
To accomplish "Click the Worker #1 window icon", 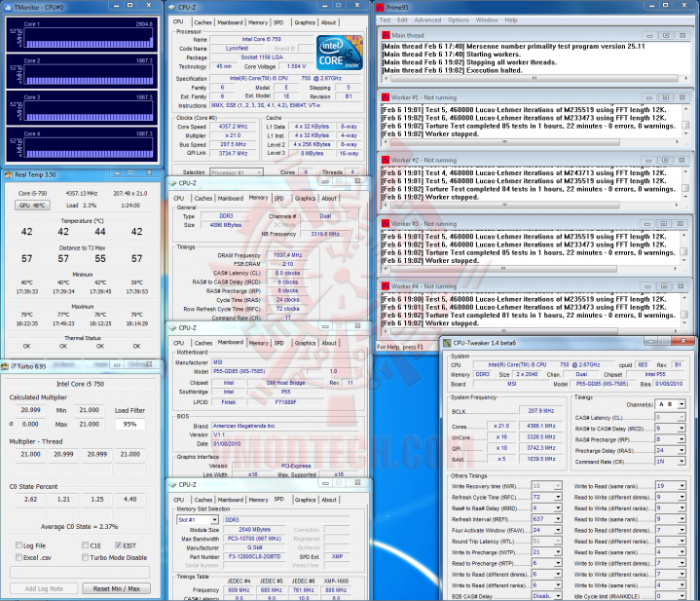I will click(386, 97).
